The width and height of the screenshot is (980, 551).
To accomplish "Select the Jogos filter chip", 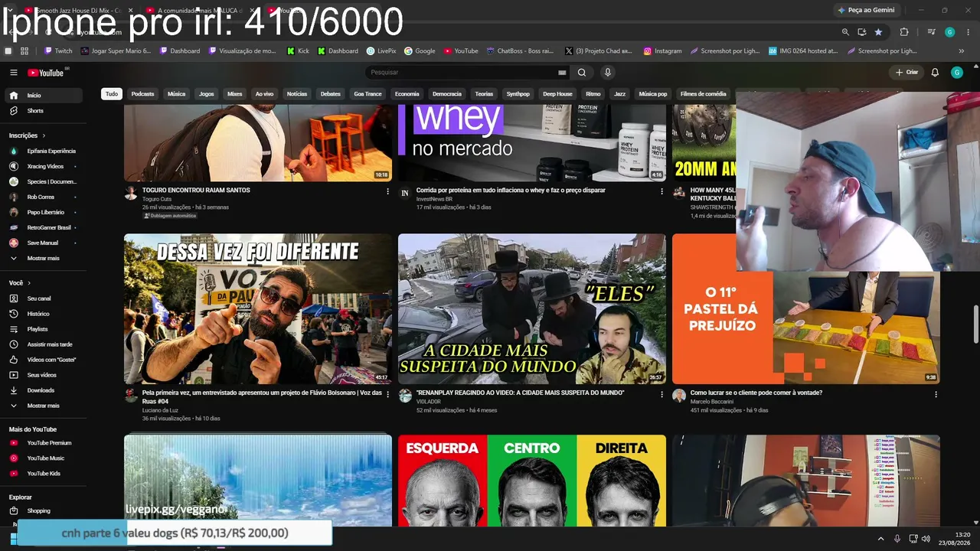I will click(207, 94).
